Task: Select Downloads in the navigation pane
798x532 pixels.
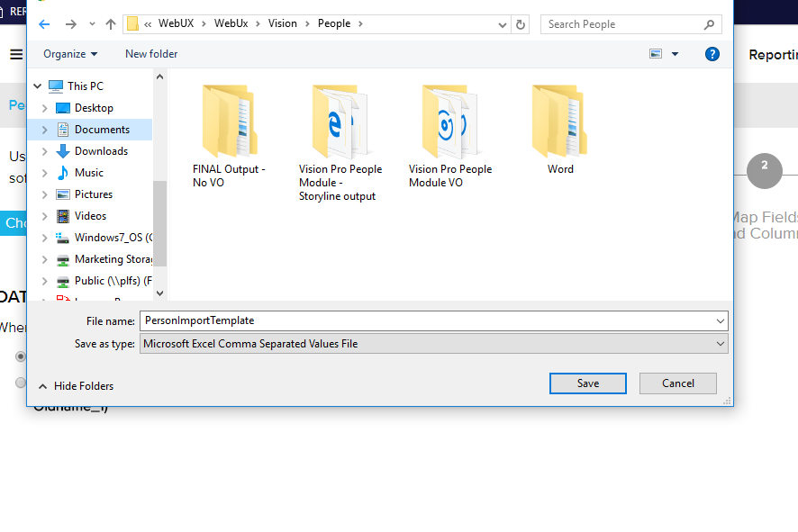Action: [x=101, y=151]
